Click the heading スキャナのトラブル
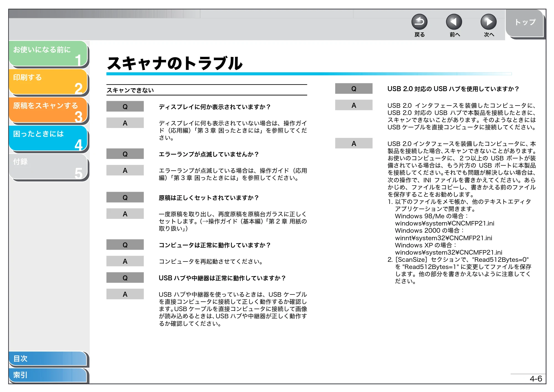 [175, 63]
